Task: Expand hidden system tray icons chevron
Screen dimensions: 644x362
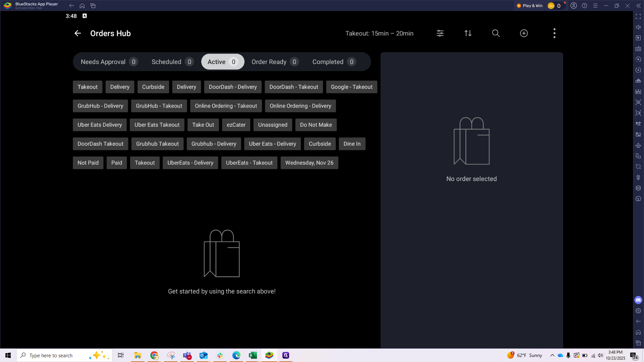Action: (552, 355)
